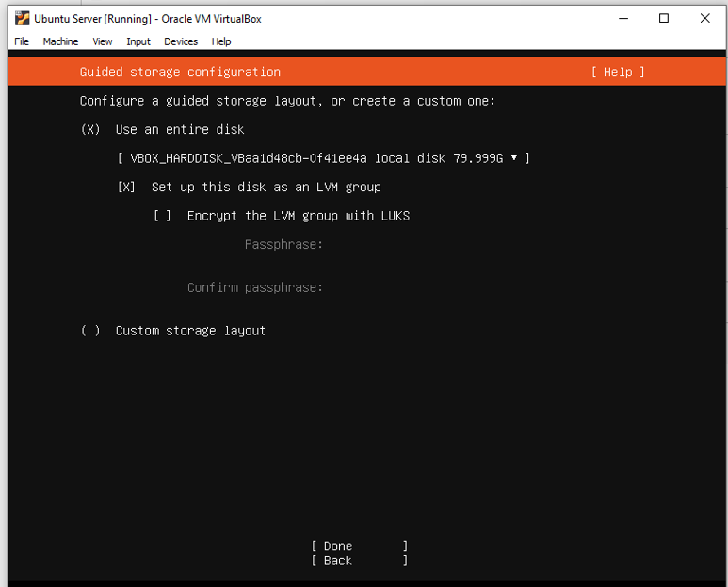Click the VirtualBox icon in the title bar
The image size is (728, 587).
22,18
